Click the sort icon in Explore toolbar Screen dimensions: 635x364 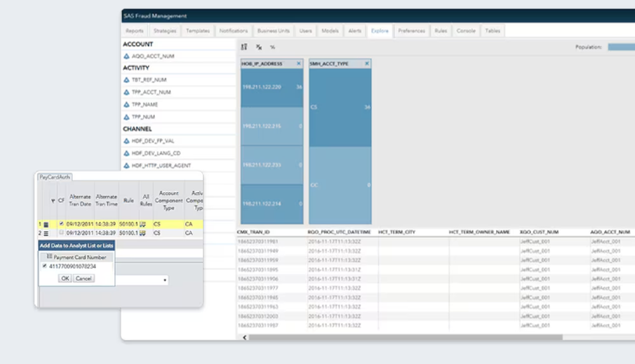click(244, 47)
